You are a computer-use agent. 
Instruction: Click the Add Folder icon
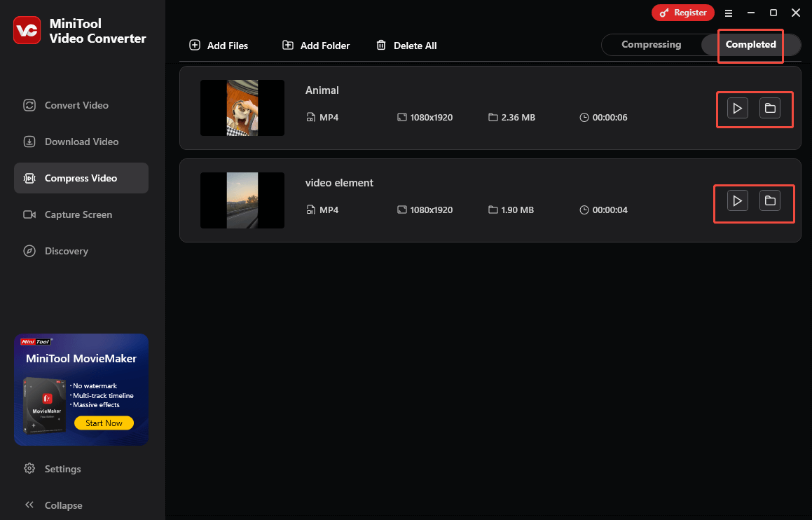pyautogui.click(x=288, y=45)
